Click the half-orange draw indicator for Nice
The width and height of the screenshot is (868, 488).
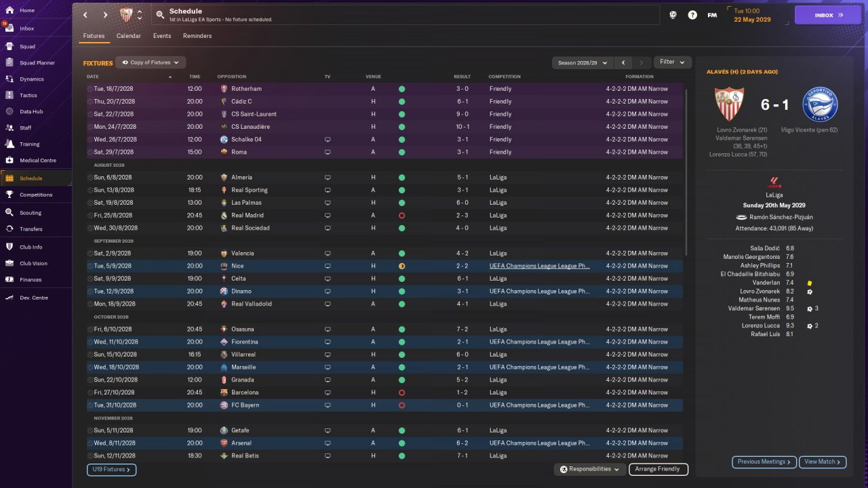(x=401, y=266)
